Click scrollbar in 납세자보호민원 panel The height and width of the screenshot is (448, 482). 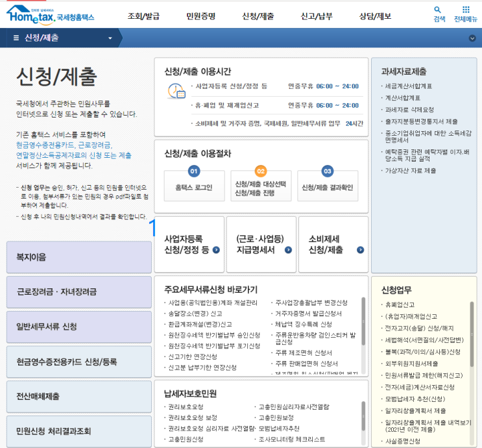pos(363,416)
